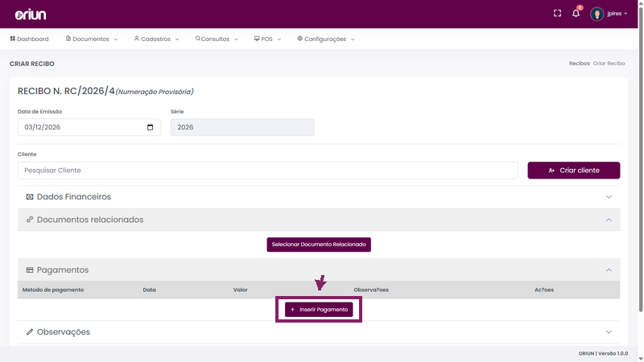Click the Criar Recibo breadcrumb
The image size is (644, 362).
(609, 64)
